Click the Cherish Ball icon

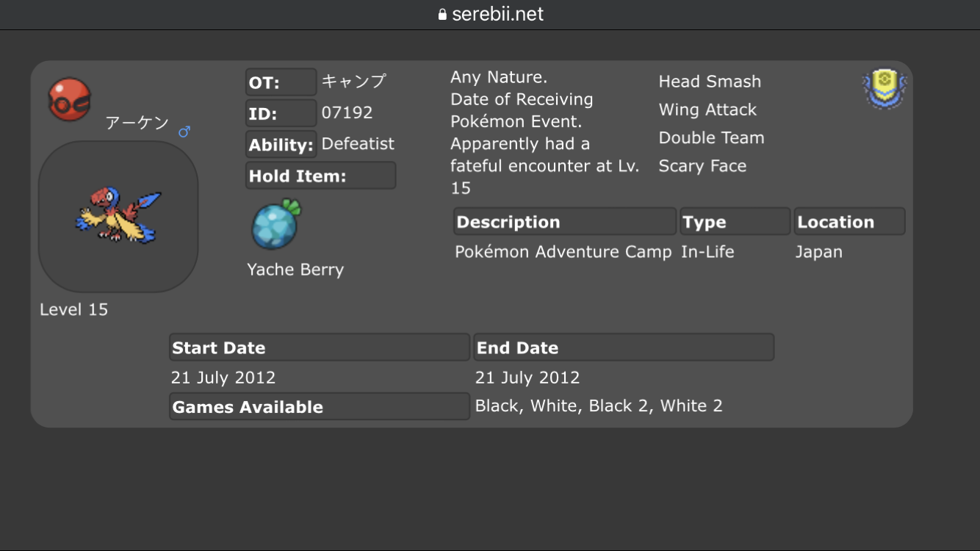click(70, 99)
